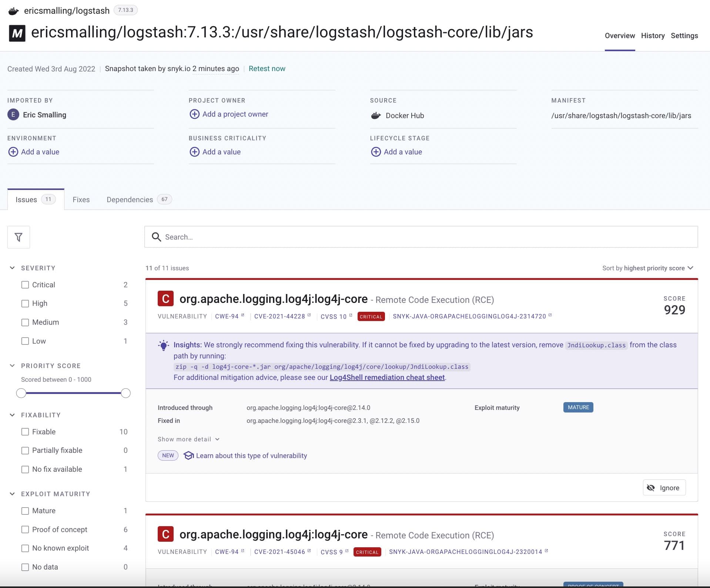Click the Retest now link
The image size is (710, 588).
pyautogui.click(x=267, y=69)
